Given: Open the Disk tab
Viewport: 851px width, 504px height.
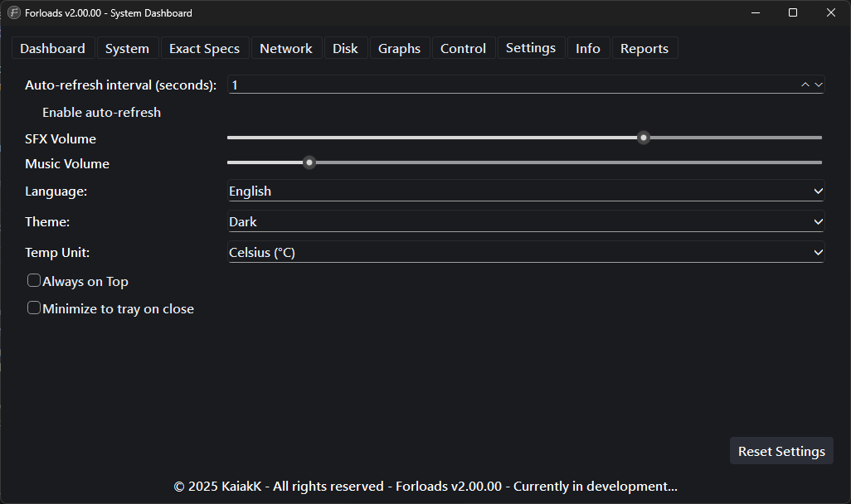Looking at the screenshot, I should pyautogui.click(x=345, y=48).
